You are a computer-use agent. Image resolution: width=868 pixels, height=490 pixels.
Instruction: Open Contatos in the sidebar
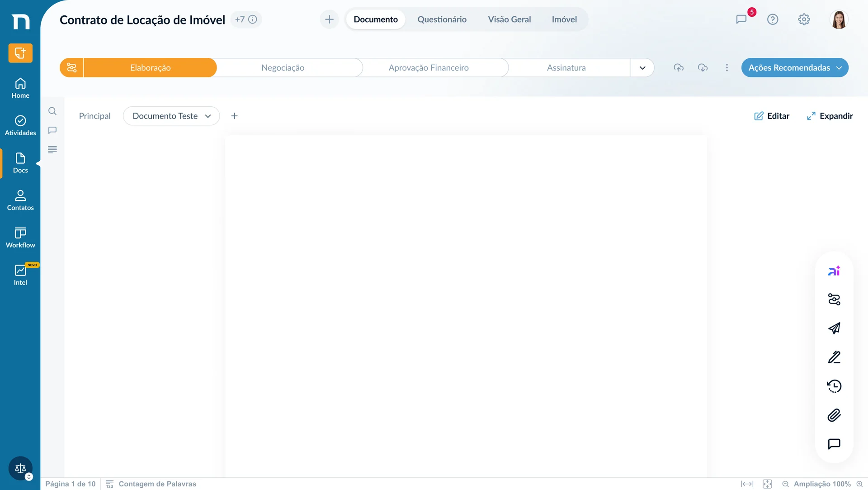click(x=20, y=200)
